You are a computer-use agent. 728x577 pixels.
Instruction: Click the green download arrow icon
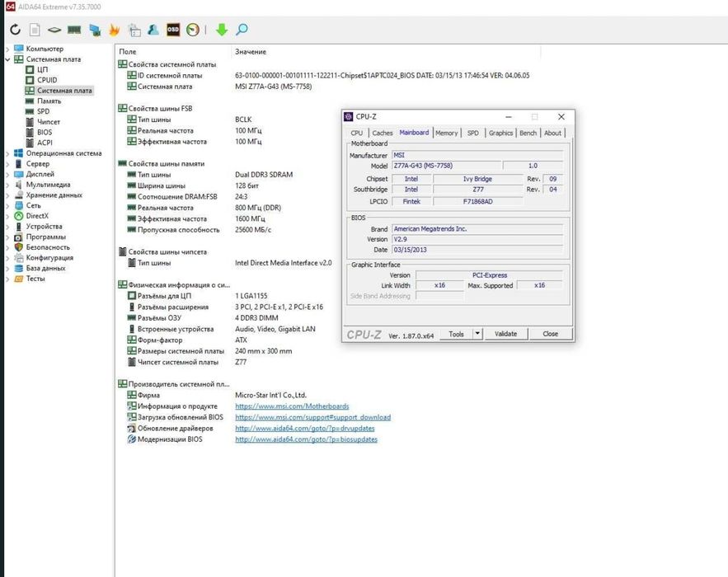tap(221, 30)
